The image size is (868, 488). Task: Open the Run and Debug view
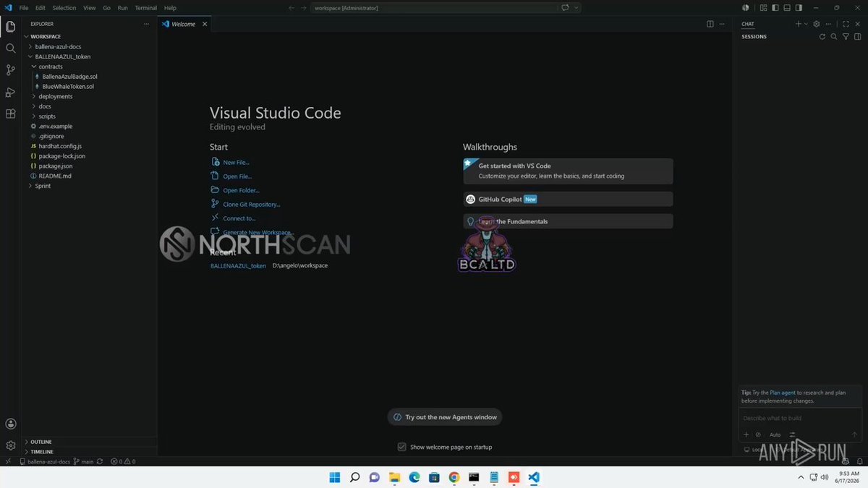10,92
